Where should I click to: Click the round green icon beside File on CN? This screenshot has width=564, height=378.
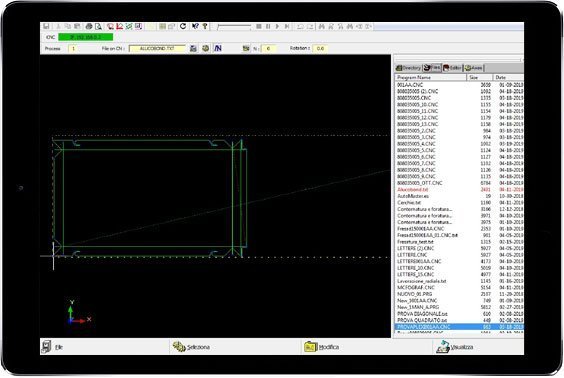(205, 48)
